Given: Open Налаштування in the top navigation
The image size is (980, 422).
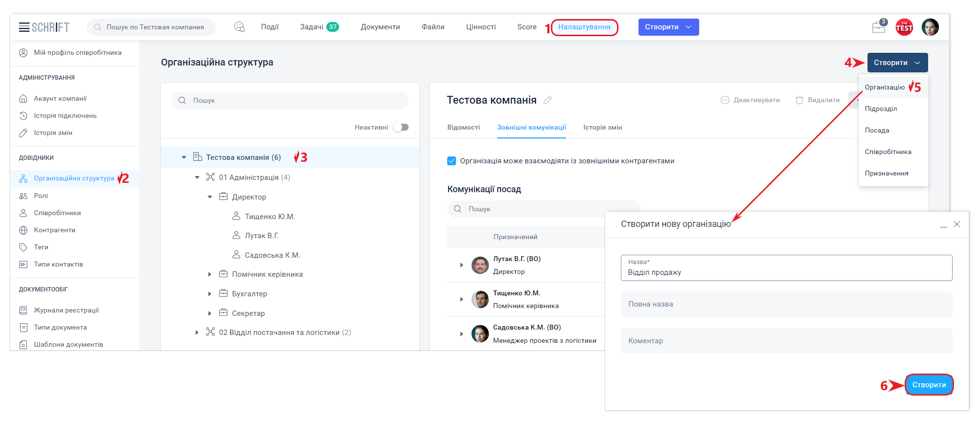Looking at the screenshot, I should click(584, 27).
